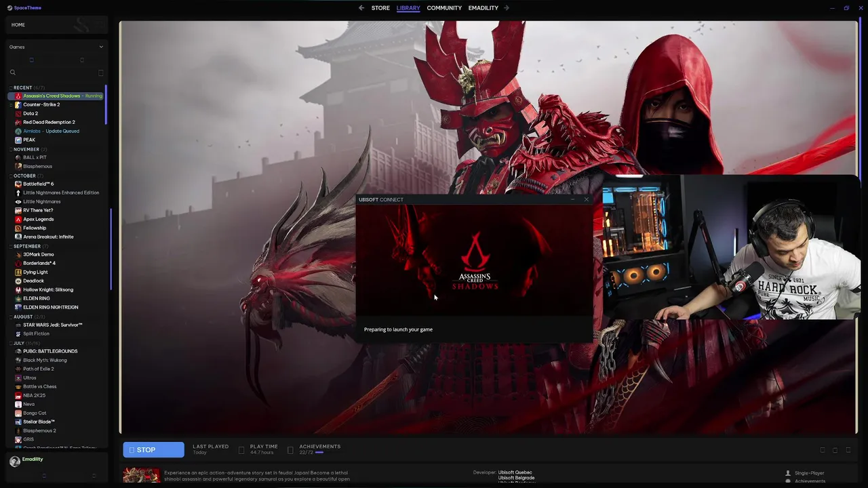The width and height of the screenshot is (868, 488).
Task: Collapse the RECENT category
Action: click(x=11, y=88)
